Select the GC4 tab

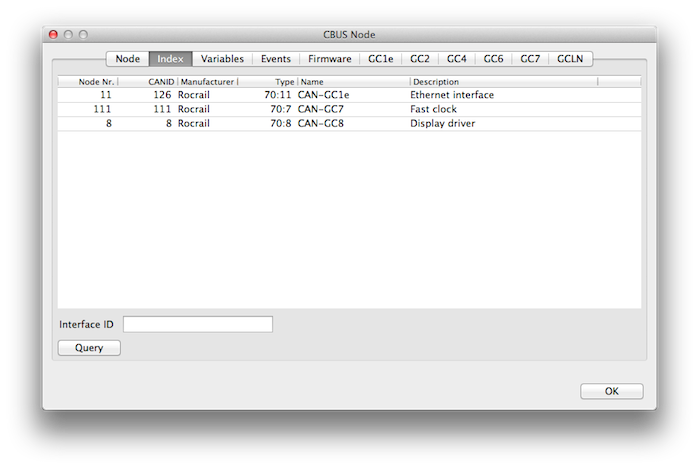click(457, 59)
